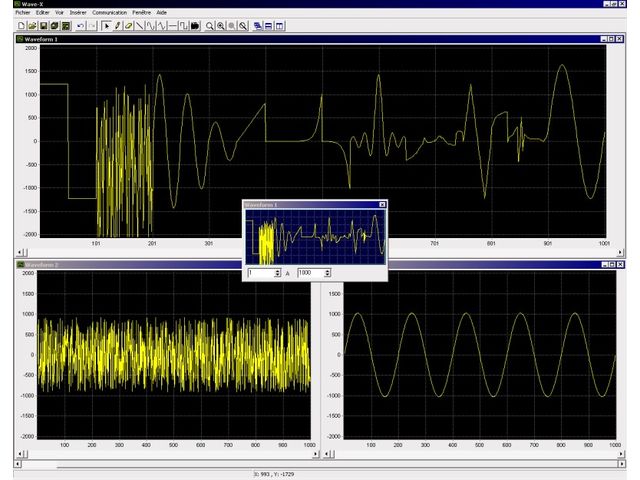Adjust the end value spinner arrows

[327, 273]
